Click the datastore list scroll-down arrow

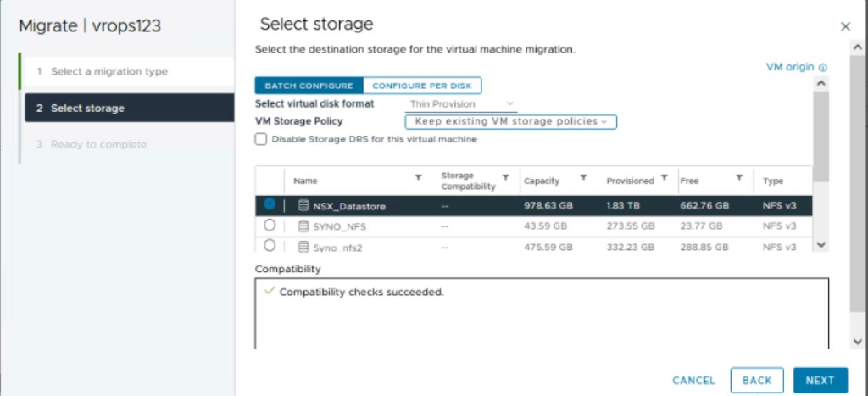click(x=821, y=244)
